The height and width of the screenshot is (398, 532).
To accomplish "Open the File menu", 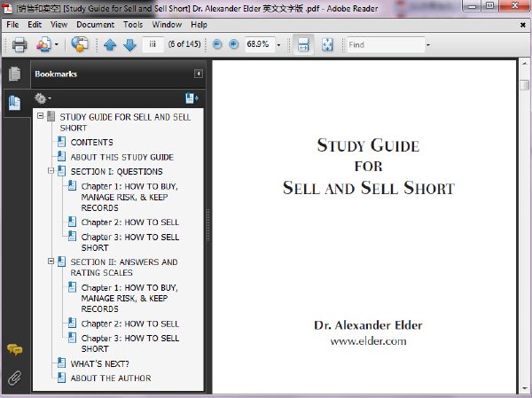I will point(12,25).
